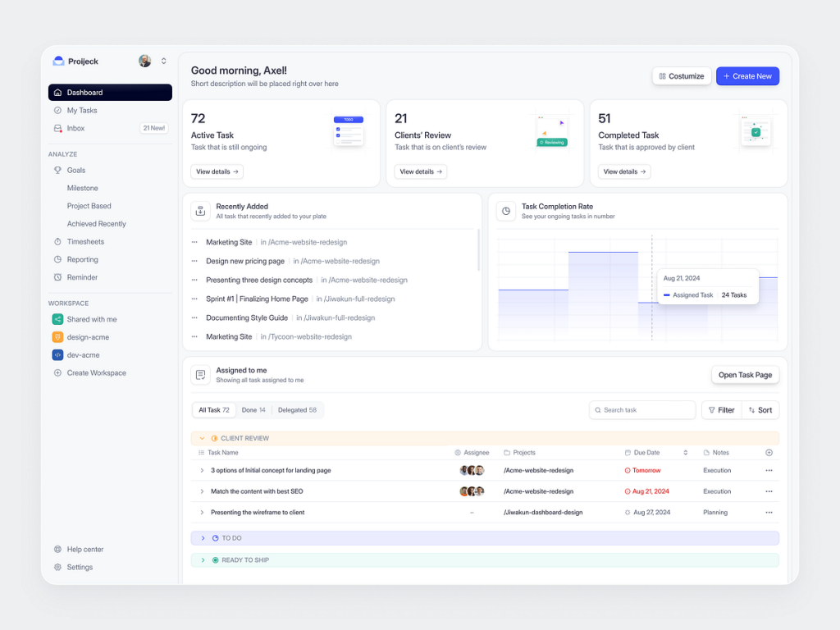Switch to the Done 14 tab
The image size is (840, 630).
(253, 410)
